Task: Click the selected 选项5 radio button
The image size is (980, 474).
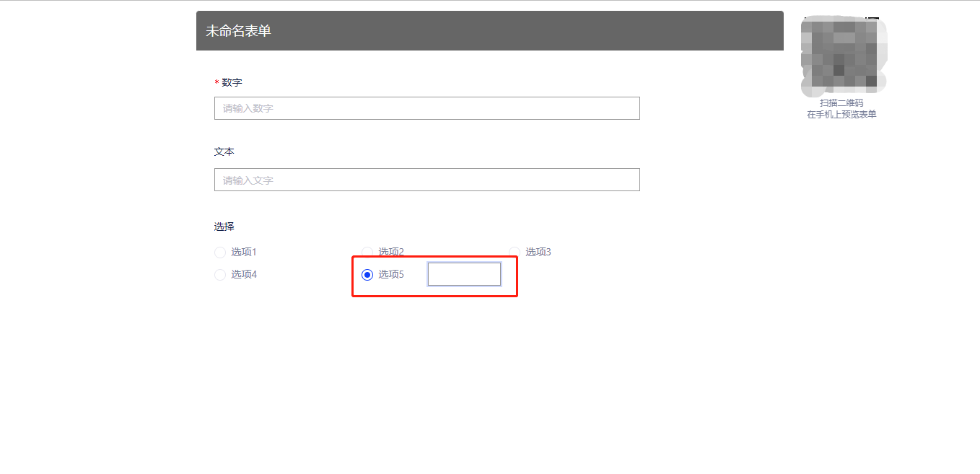Action: coord(367,275)
